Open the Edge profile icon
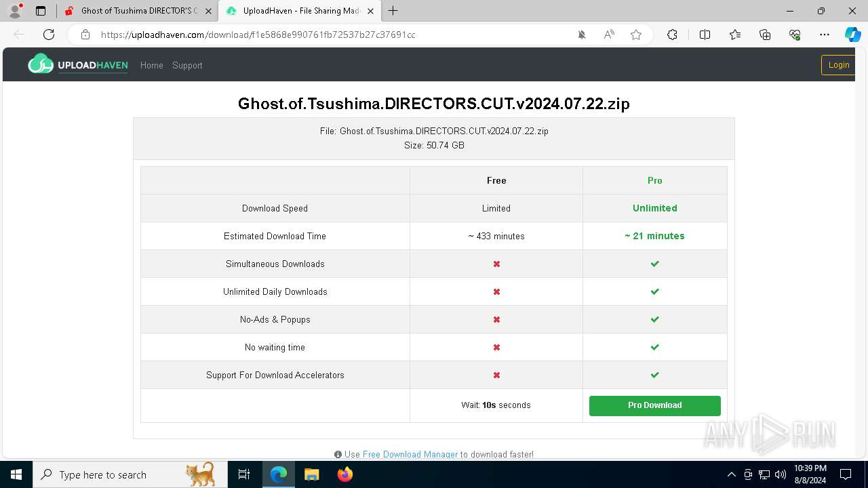Image resolution: width=868 pixels, height=488 pixels. pos(15,11)
